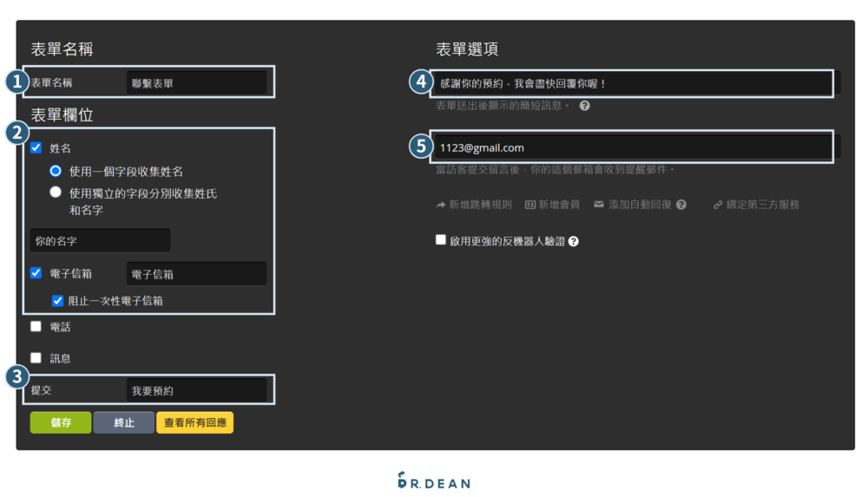Open the 添加自動回復 link

[640, 205]
